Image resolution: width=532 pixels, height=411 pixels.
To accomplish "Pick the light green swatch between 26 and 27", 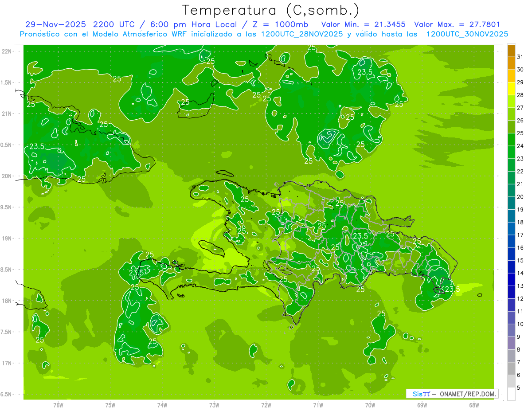I will pyautogui.click(x=511, y=114).
